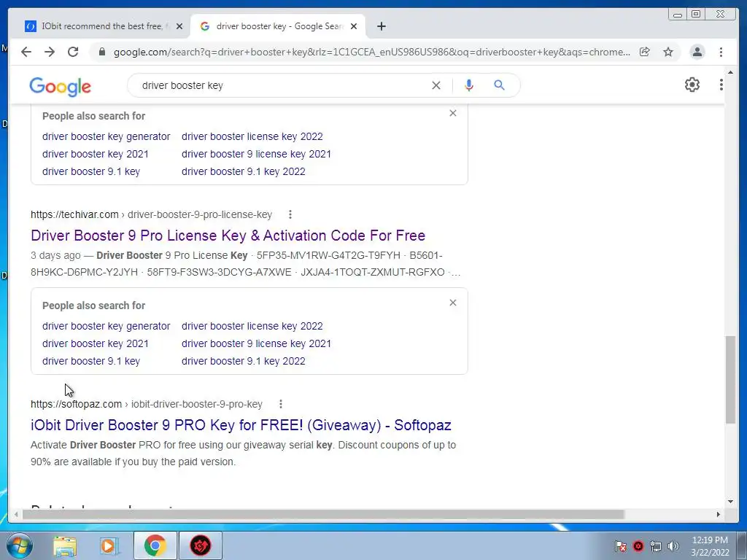Click the horizontal scrollbar thumb
Viewport: 747px width, 560px height.
pos(323,514)
